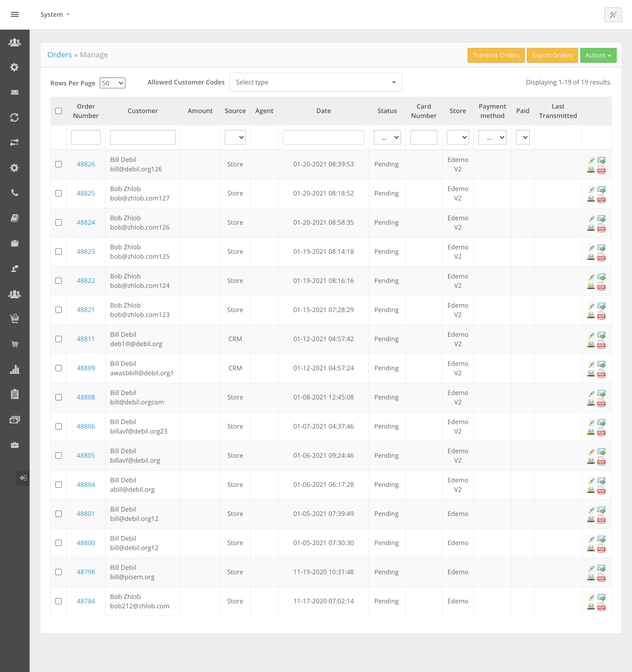Open the Rows Per Page dropdown
Screen dimensions: 632x672
click(x=112, y=83)
